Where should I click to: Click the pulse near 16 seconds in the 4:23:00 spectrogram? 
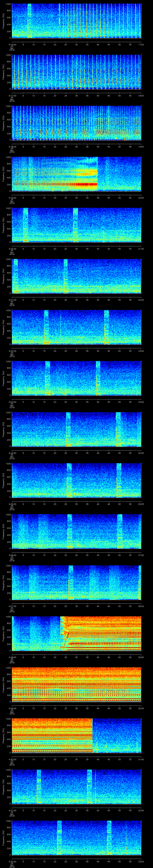[47, 378]
